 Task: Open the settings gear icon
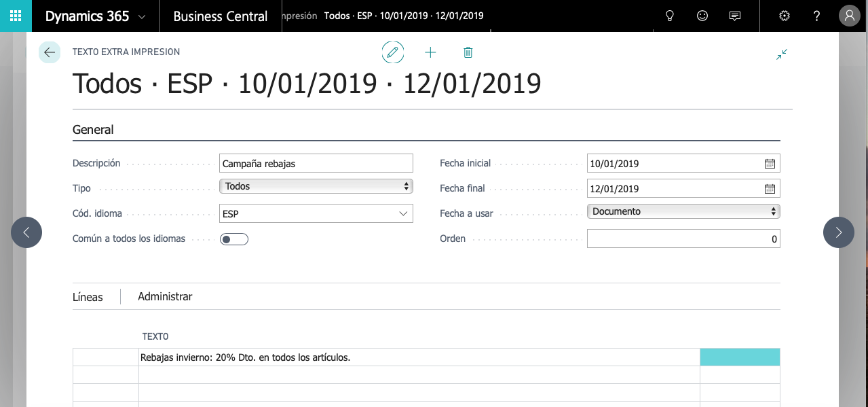click(x=785, y=16)
